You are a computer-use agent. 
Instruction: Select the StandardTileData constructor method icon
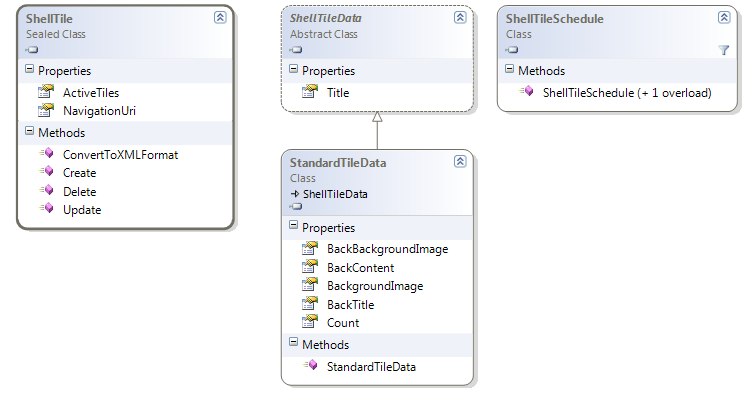[x=310, y=366]
